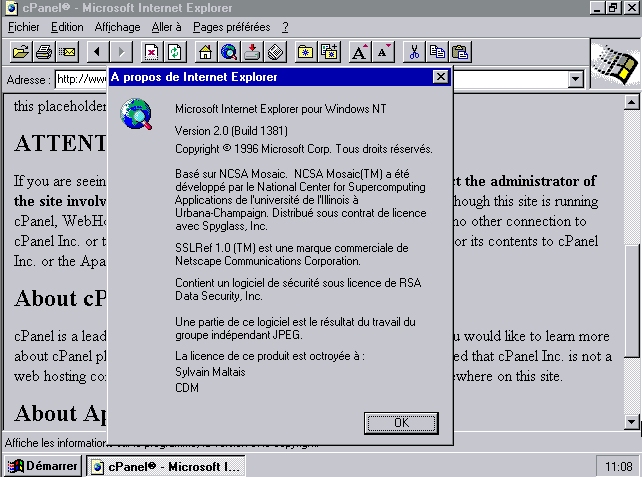
Task: Stop page loading with the Stop icon
Action: (x=151, y=51)
